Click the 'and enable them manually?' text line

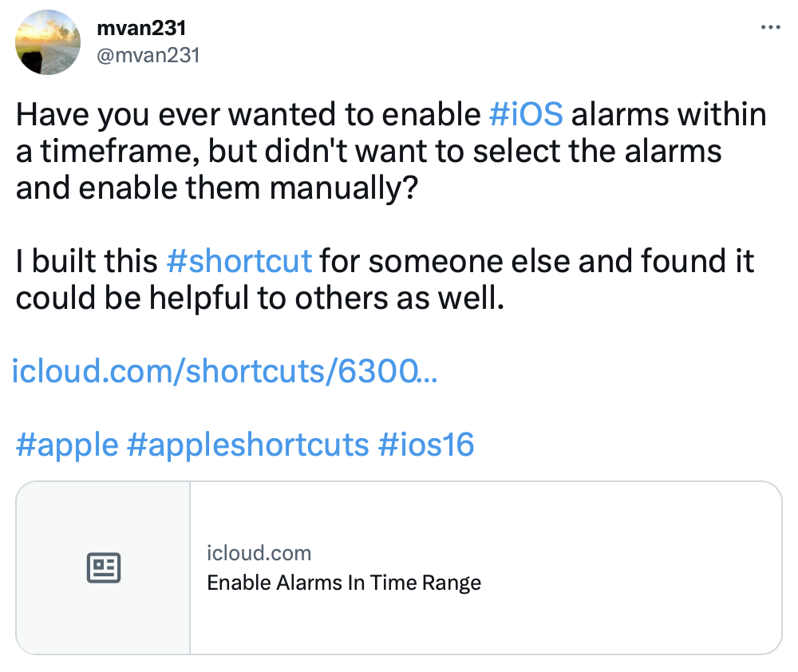point(217,188)
